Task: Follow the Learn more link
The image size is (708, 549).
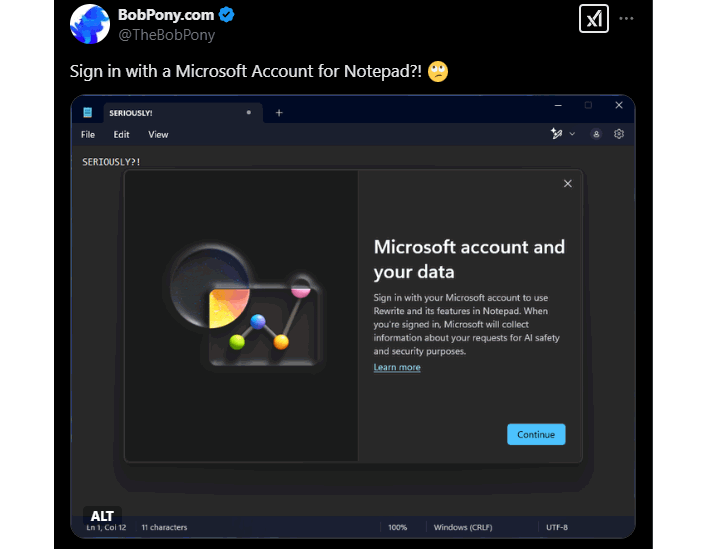Action: tap(397, 368)
